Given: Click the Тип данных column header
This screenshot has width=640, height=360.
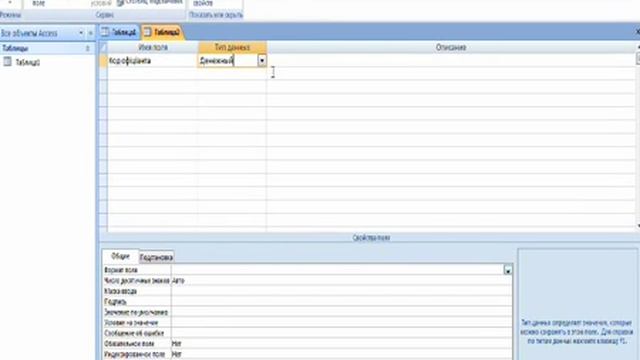Looking at the screenshot, I should click(232, 47).
